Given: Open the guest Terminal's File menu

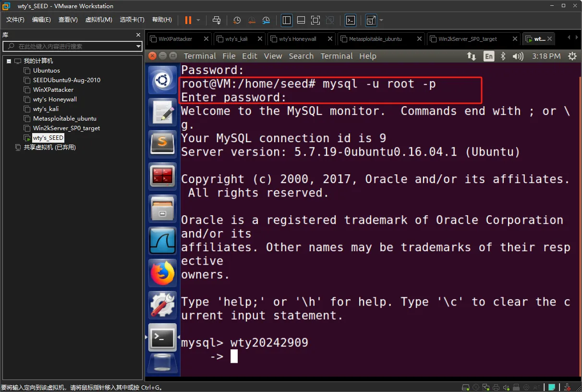Looking at the screenshot, I should click(229, 56).
